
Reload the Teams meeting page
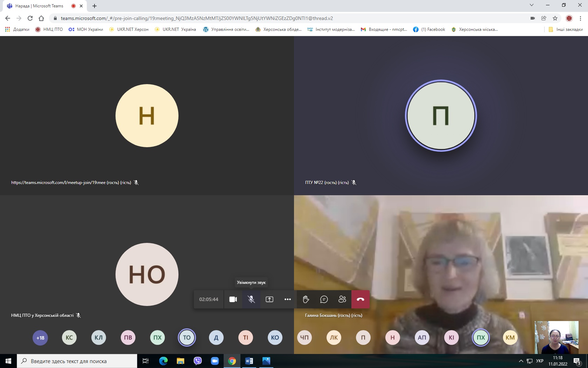[30, 18]
